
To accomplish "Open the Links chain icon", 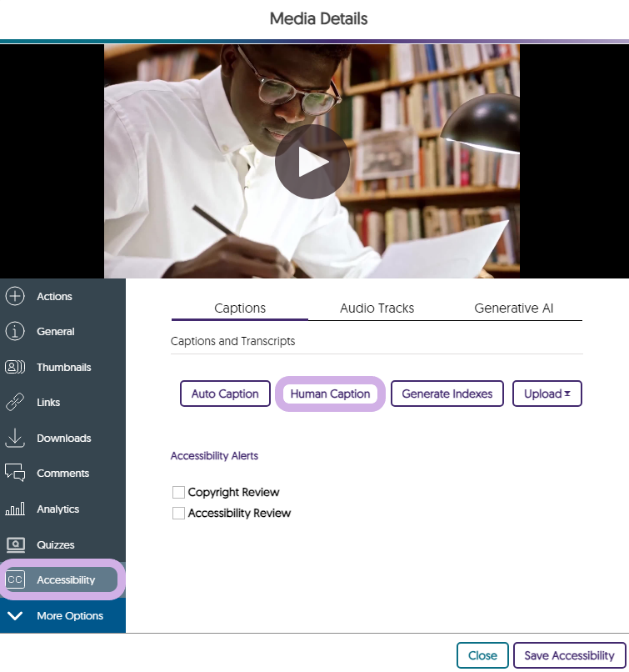I will coord(15,403).
